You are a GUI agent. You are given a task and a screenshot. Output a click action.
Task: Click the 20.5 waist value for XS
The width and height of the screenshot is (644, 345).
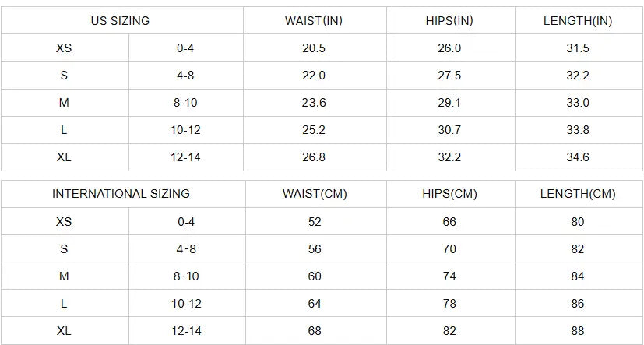pos(314,48)
